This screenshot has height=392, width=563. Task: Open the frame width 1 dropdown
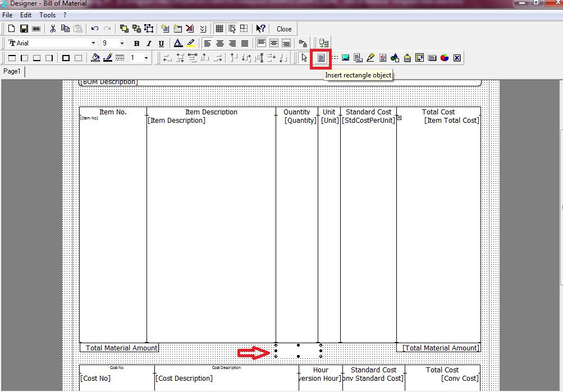pos(146,58)
